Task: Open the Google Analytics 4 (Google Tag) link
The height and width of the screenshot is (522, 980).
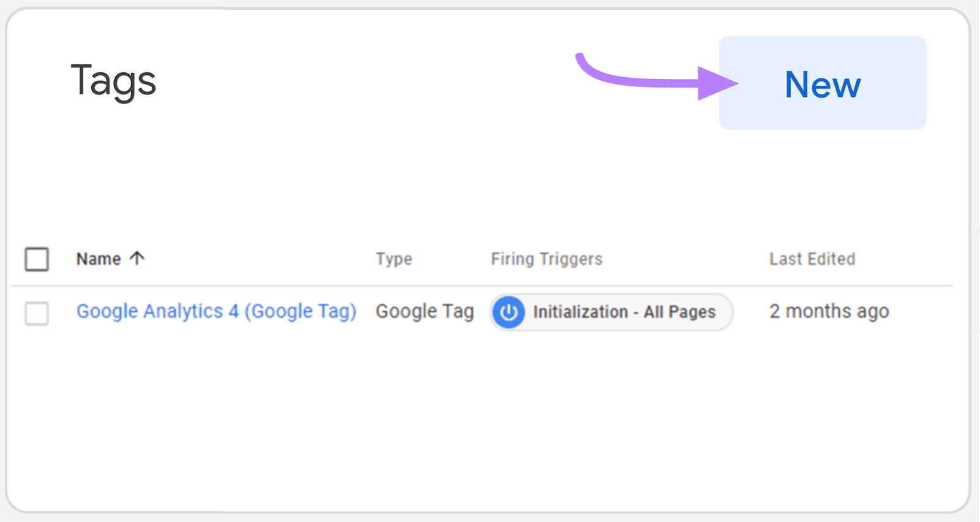Action: (217, 311)
